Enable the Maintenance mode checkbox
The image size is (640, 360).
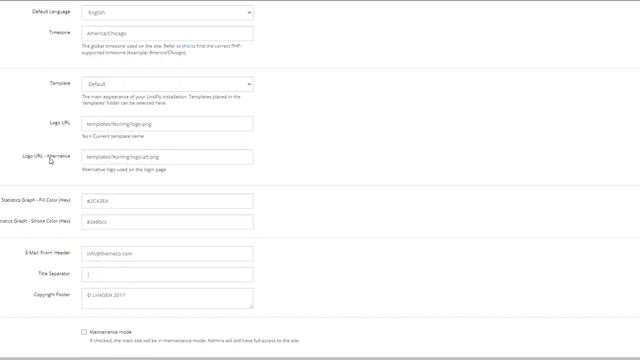pos(84,332)
